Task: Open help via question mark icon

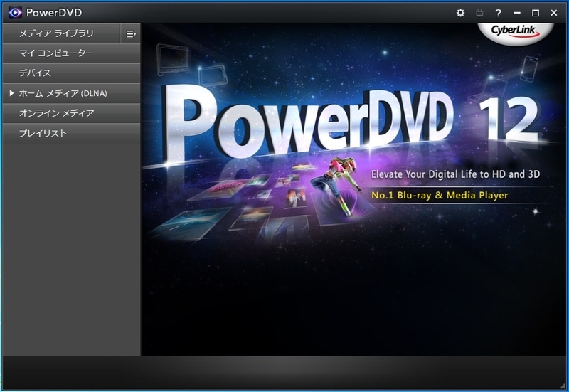Action: click(499, 13)
